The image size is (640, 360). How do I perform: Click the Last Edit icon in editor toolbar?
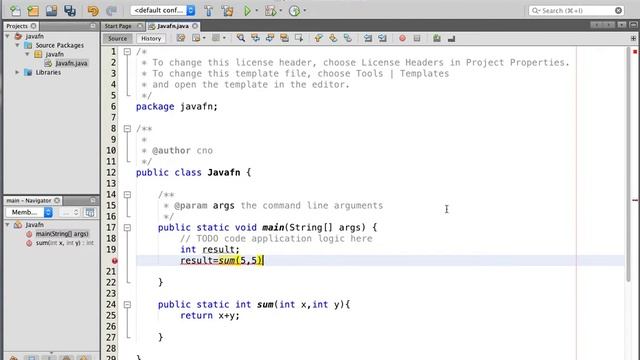pos(181,38)
